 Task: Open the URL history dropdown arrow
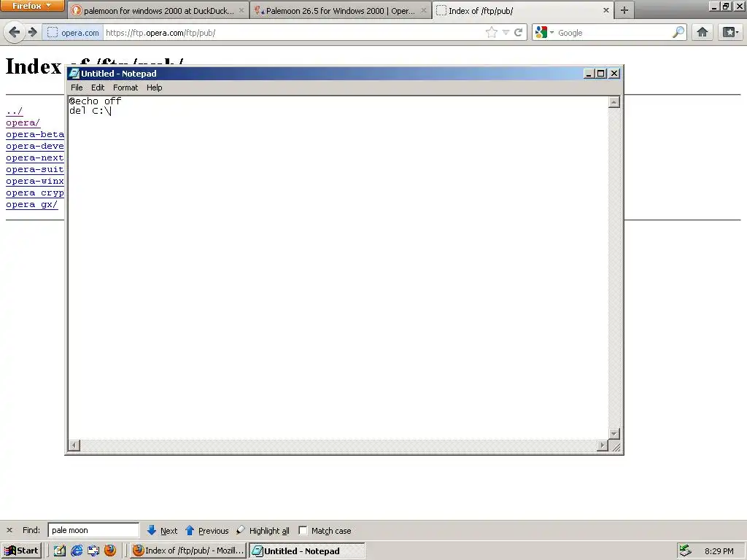[x=506, y=32]
